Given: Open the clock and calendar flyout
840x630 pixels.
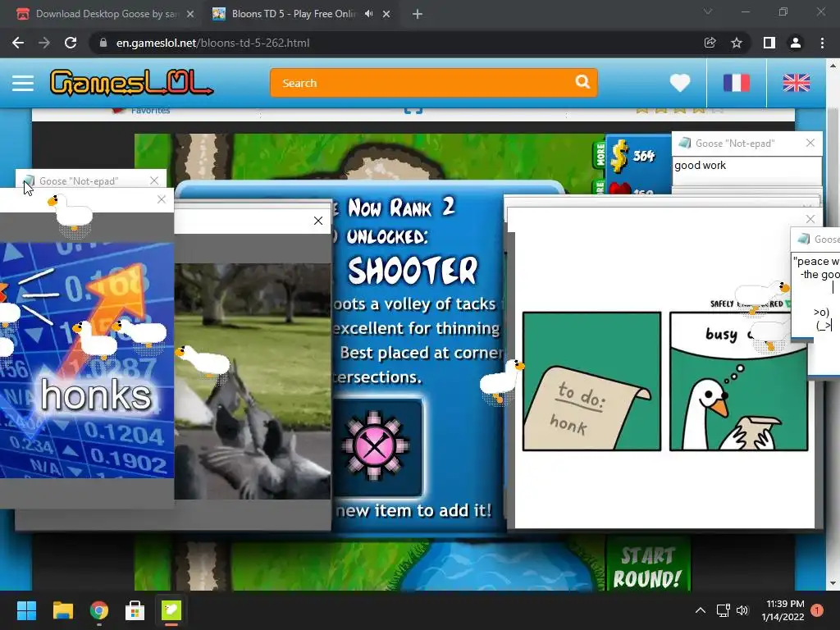Looking at the screenshot, I should tap(783, 610).
